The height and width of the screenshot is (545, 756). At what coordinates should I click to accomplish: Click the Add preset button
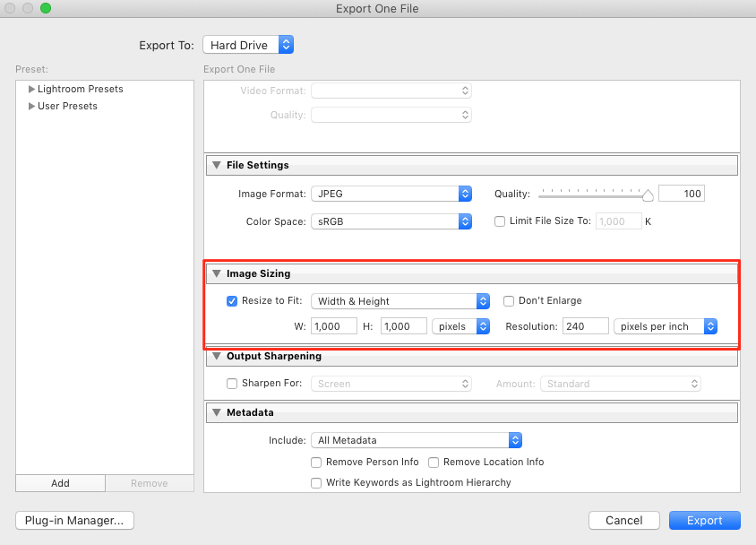(x=60, y=483)
